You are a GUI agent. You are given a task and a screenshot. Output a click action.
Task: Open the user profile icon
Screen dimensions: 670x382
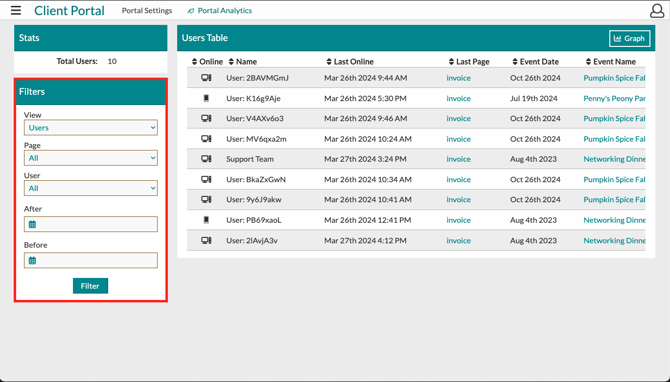pyautogui.click(x=657, y=11)
